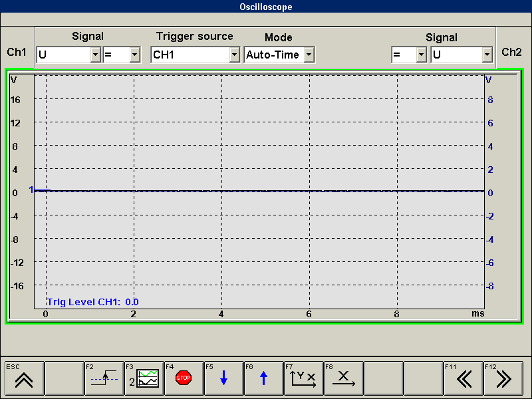Click the F5 blue down arrow
532x399 pixels.
pos(223,378)
